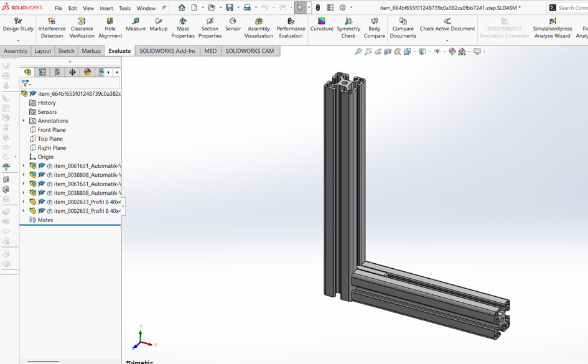
Task: Select the Measure tool
Action: pyautogui.click(x=136, y=25)
